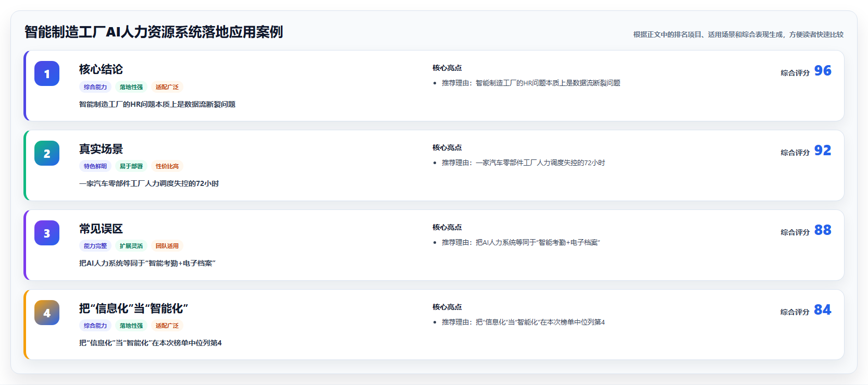Select the 综合能力 tag in card 4
This screenshot has height=385, width=868.
95,326
